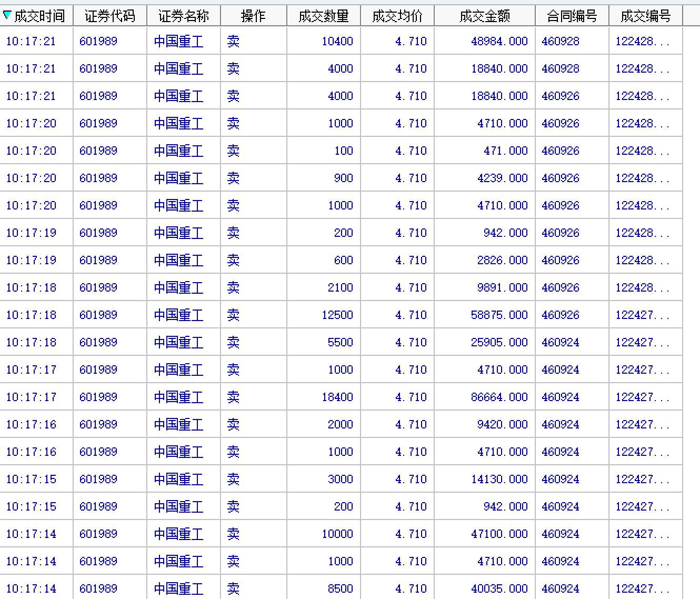
Task: Click time 10:17:16 in the 9420.000 row
Action: [31, 424]
